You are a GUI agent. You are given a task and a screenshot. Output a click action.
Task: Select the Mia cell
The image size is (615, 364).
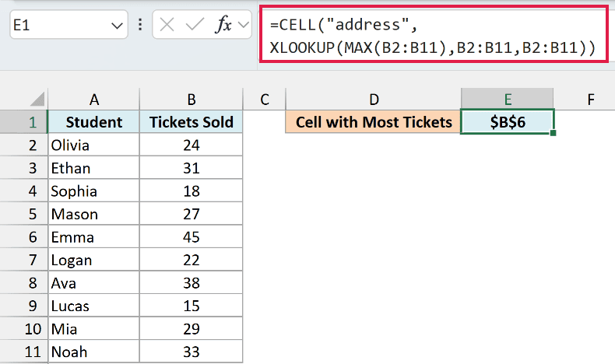(93, 329)
